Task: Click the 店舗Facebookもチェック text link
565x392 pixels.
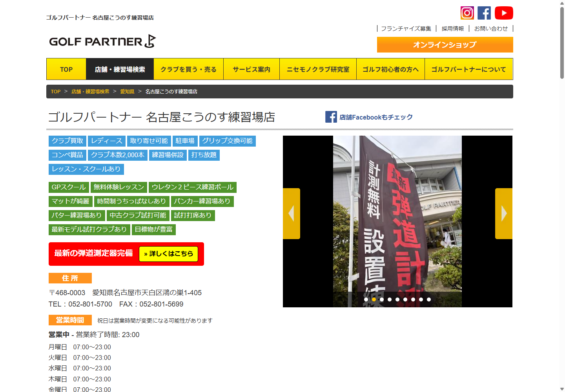Action: pyautogui.click(x=376, y=117)
